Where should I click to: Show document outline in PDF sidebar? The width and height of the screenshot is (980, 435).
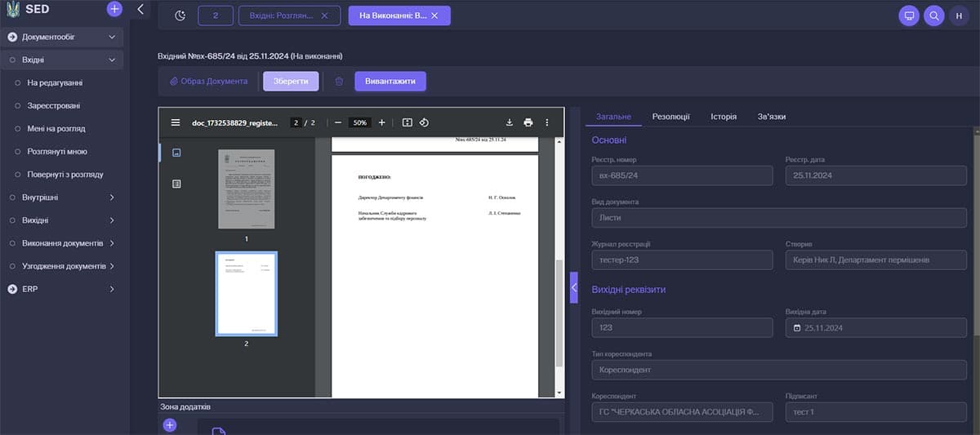click(176, 184)
